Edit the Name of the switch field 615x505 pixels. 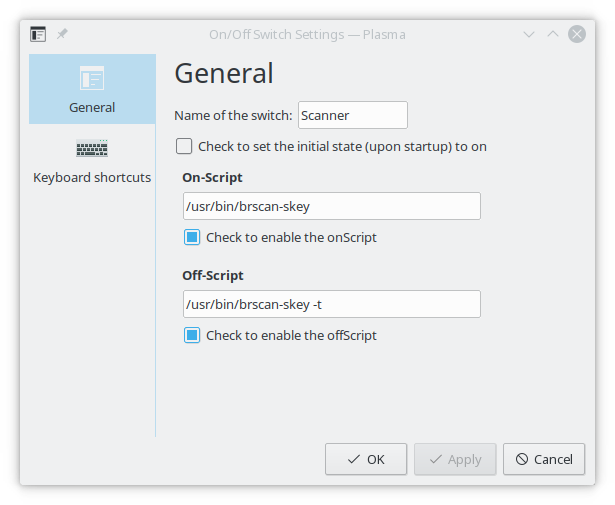coord(353,115)
